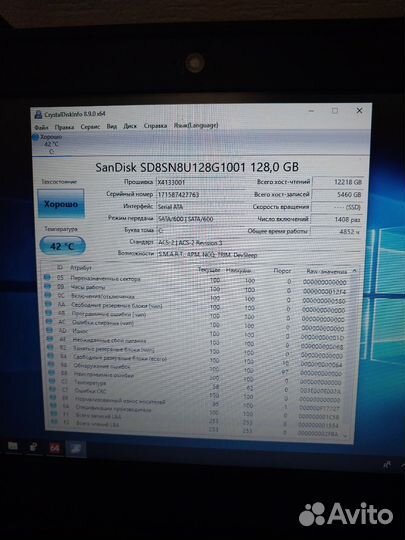Open File Explorer from the taskbar
This screenshot has width=405, height=540.
coord(13,446)
